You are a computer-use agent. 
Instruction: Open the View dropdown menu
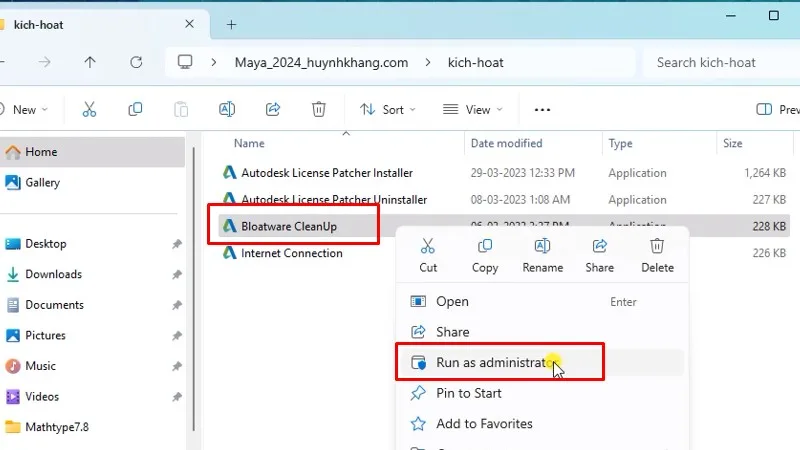click(473, 110)
